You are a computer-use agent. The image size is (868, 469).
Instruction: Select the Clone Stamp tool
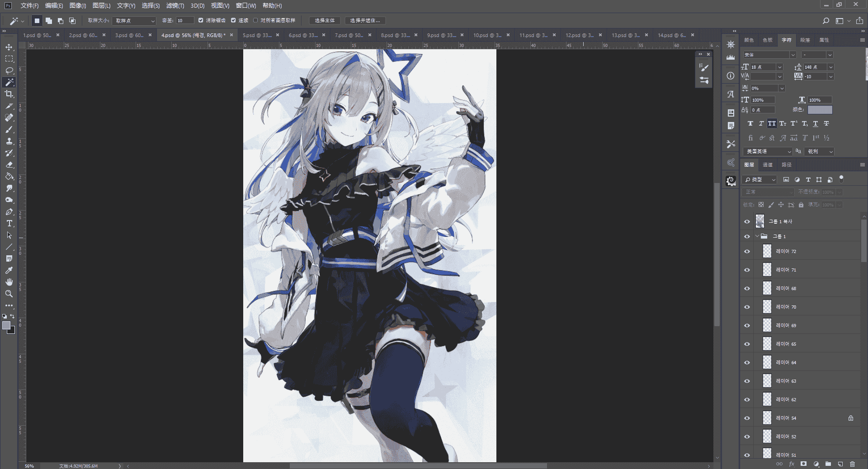tap(9, 141)
